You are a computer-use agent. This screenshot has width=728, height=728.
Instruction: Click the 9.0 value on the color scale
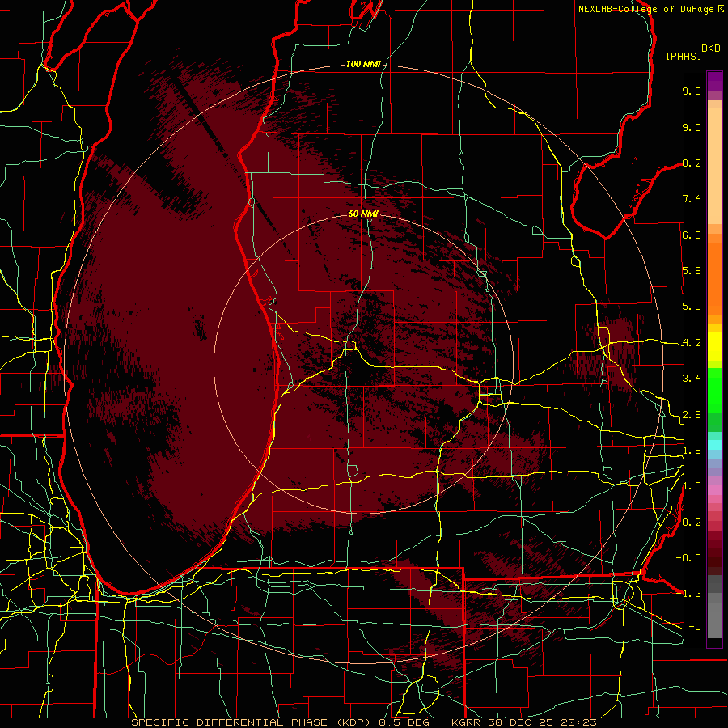pos(692,127)
